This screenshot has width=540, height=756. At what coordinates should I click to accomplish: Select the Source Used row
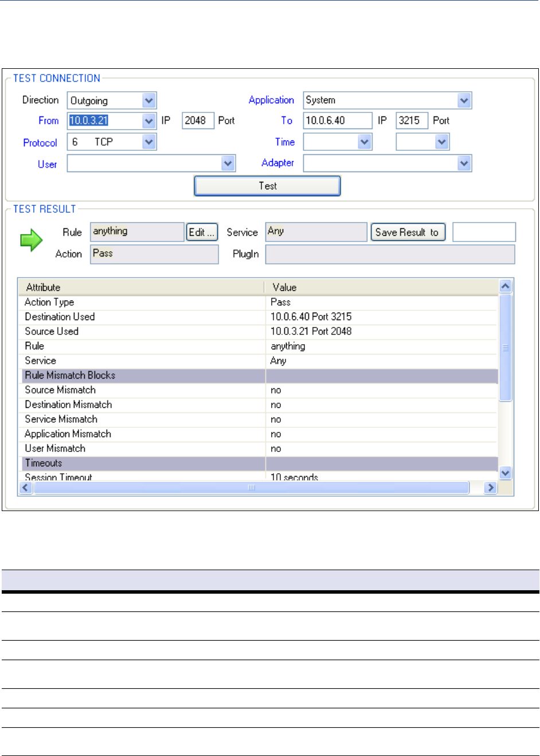pos(259,332)
